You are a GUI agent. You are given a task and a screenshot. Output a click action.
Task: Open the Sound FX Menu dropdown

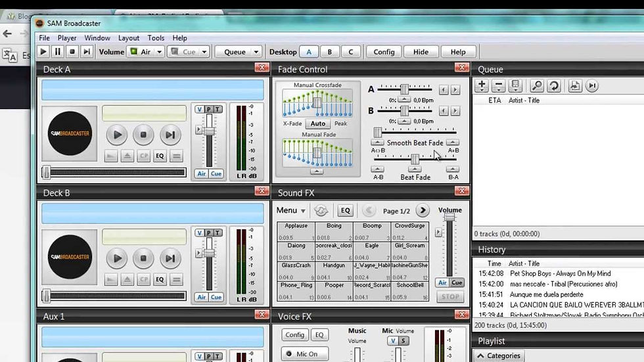[x=290, y=210]
